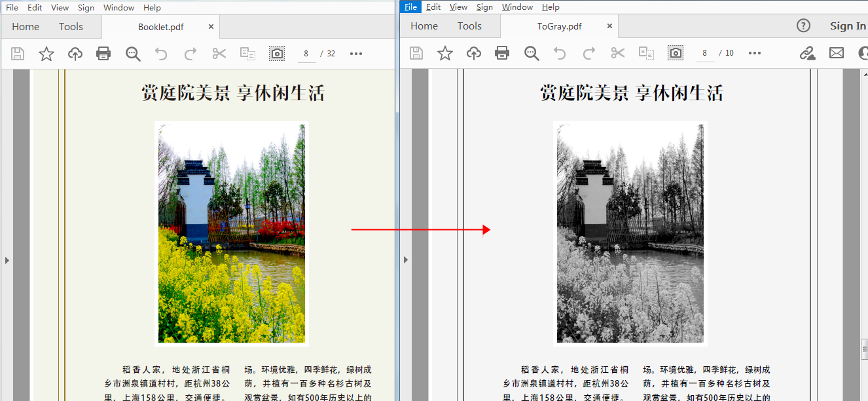Viewport: 868px width, 401px height.
Task: Print the Booklet.pdf document
Action: click(x=103, y=54)
